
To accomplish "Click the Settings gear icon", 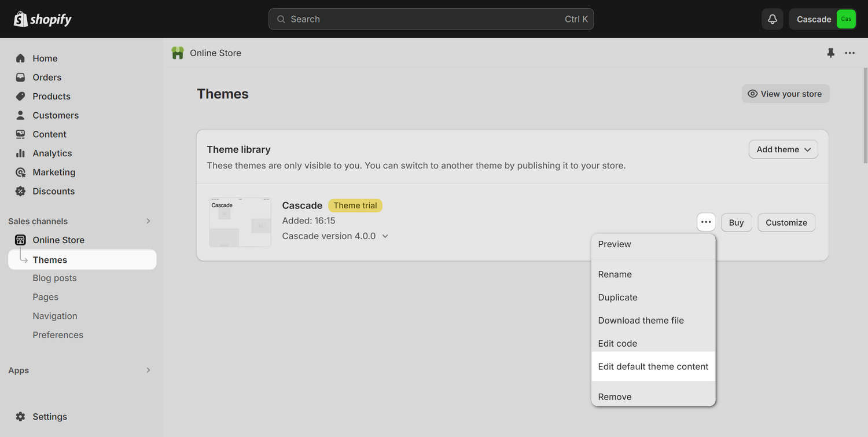I will click(x=20, y=417).
